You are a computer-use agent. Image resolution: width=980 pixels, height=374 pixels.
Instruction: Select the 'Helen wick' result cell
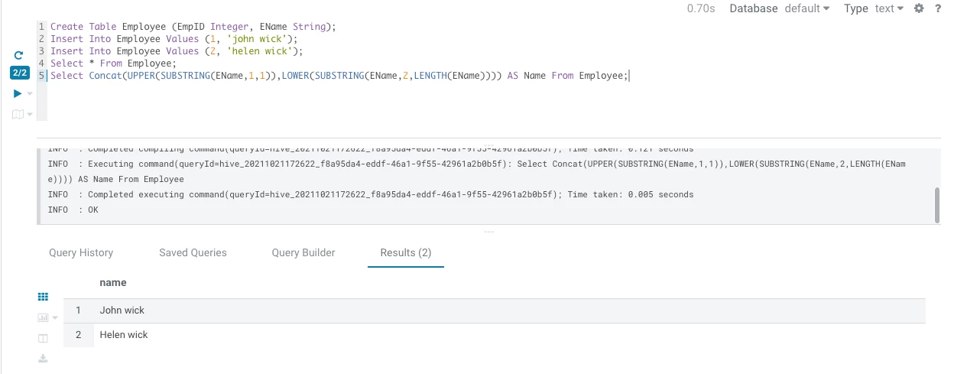click(x=124, y=335)
